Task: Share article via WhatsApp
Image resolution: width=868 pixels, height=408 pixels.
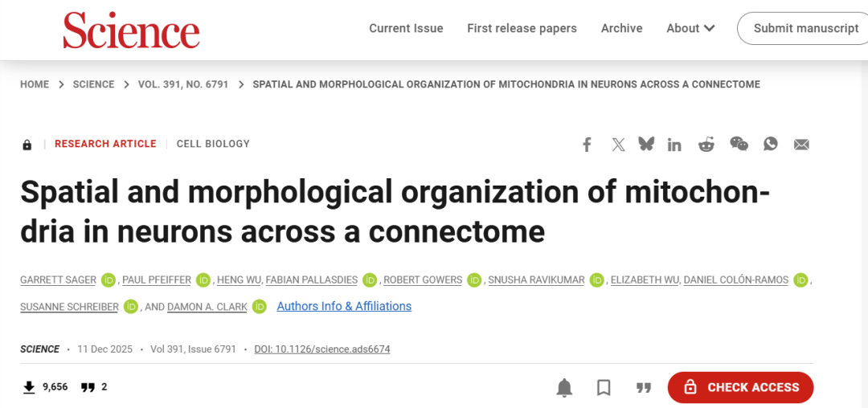Action: tap(771, 145)
